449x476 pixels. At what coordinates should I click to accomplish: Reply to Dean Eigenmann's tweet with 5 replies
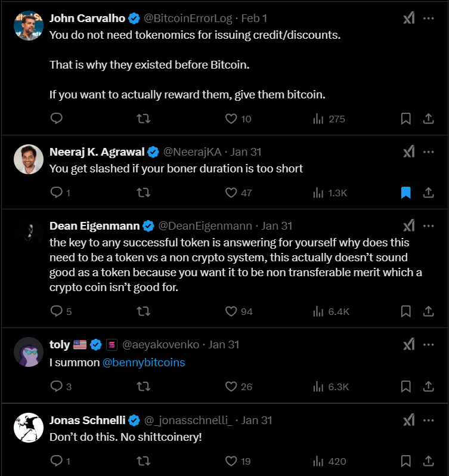(57, 311)
